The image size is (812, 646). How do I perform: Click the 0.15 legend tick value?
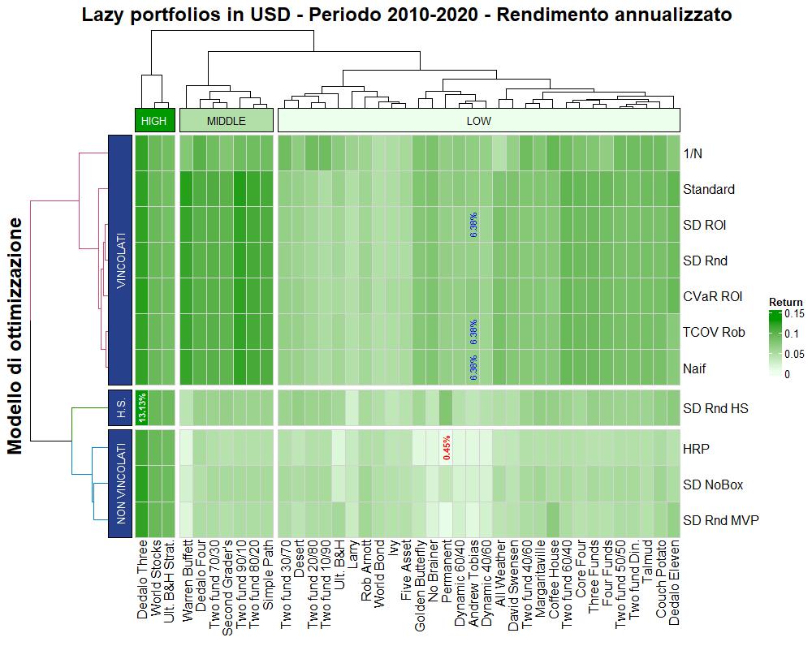click(794, 314)
